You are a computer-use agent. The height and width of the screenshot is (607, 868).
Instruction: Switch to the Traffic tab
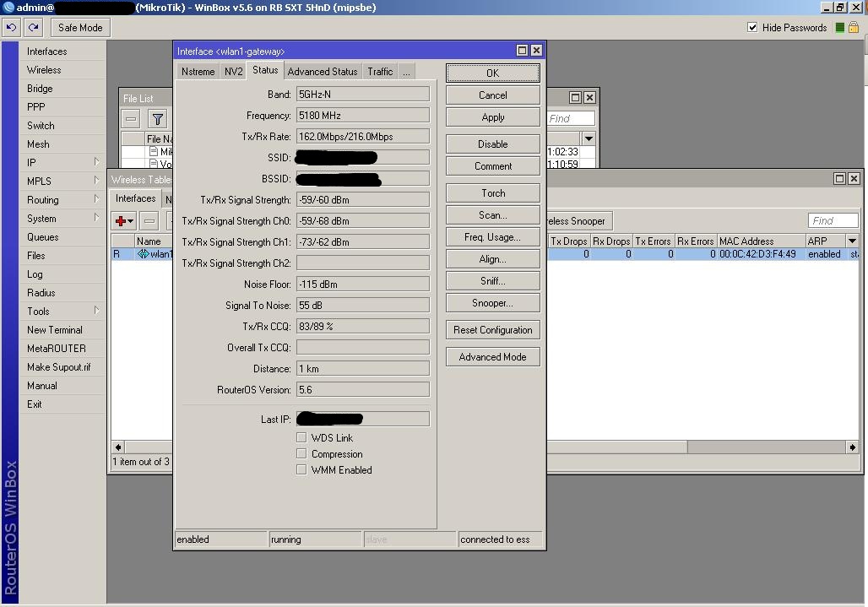pyautogui.click(x=380, y=72)
